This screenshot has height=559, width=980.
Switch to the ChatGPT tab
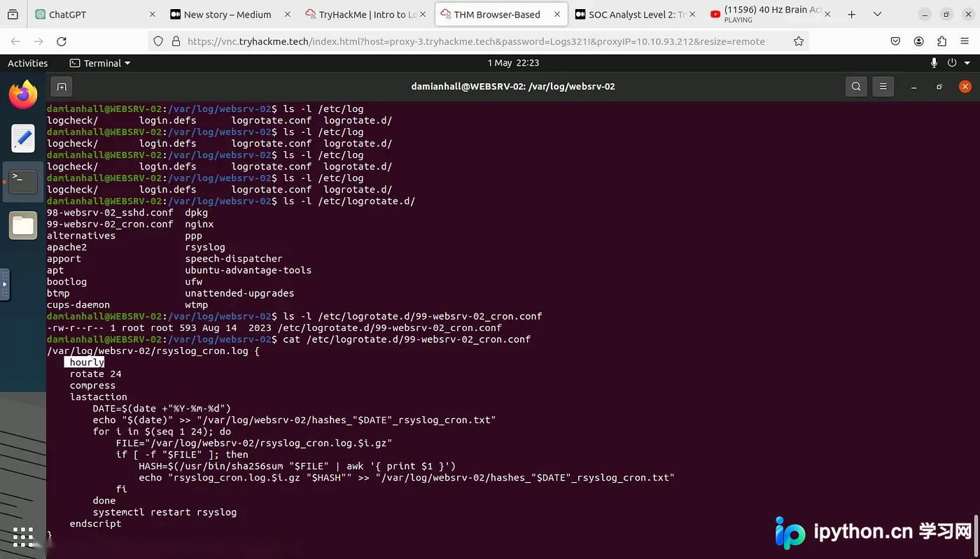click(x=96, y=14)
